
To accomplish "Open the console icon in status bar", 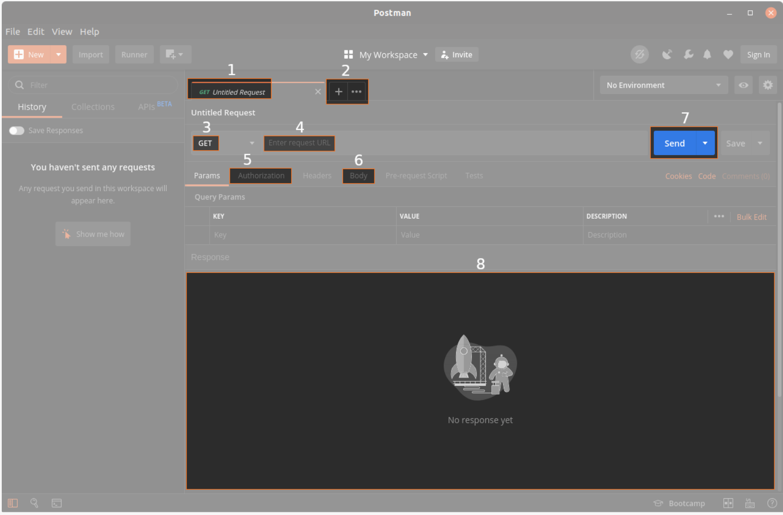I will click(56, 503).
